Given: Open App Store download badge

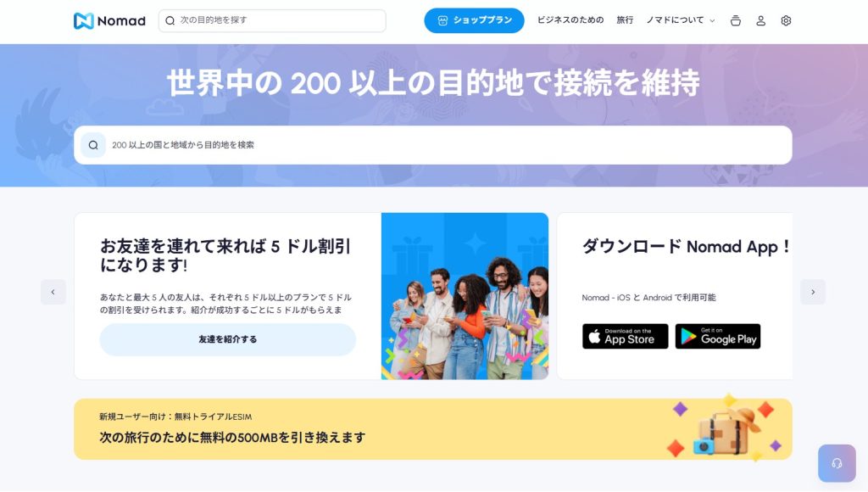Looking at the screenshot, I should (625, 336).
